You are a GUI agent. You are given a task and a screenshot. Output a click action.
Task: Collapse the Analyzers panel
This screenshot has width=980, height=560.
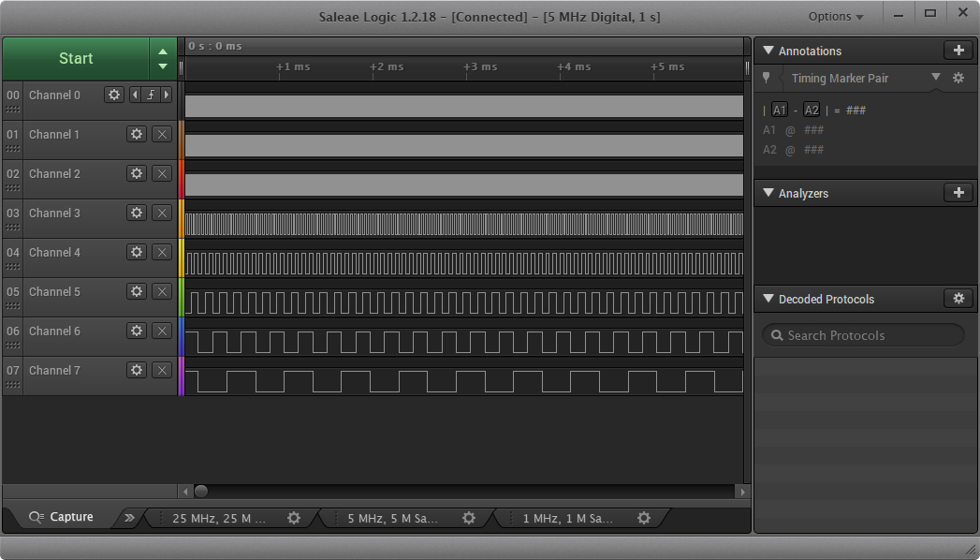pos(768,193)
